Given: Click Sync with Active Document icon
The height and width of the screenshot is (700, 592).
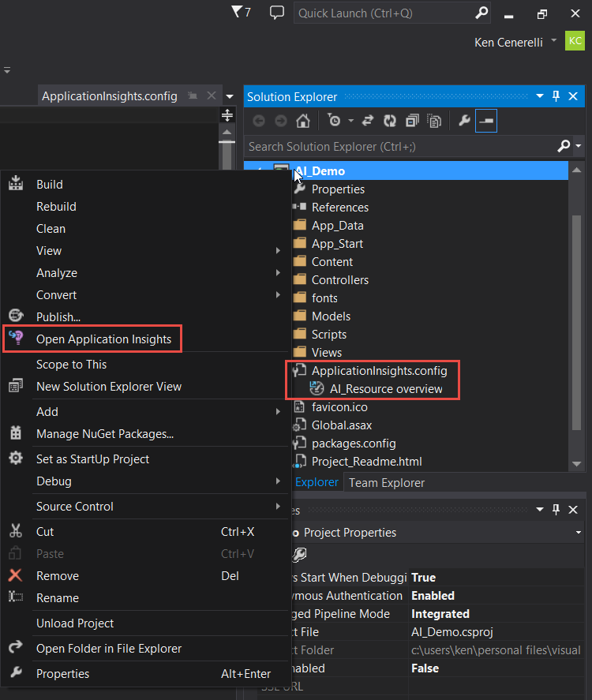Looking at the screenshot, I should click(x=367, y=121).
